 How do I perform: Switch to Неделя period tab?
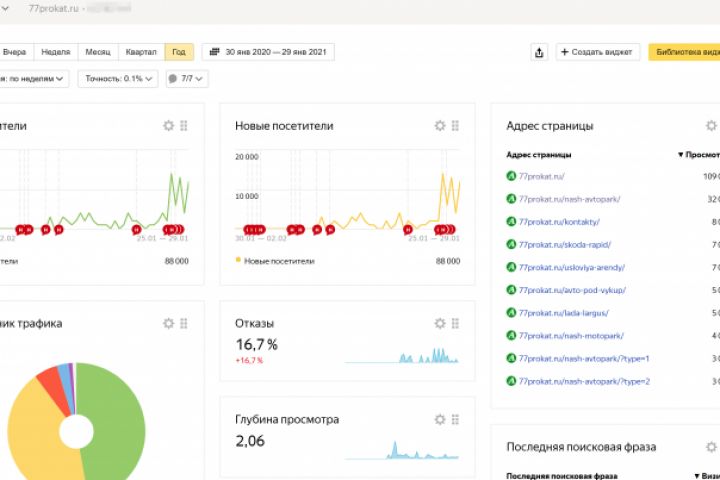tap(56, 52)
